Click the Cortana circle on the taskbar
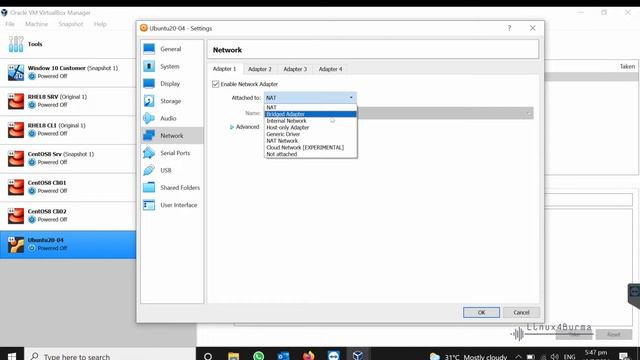The height and width of the screenshot is (360, 640). [x=208, y=356]
